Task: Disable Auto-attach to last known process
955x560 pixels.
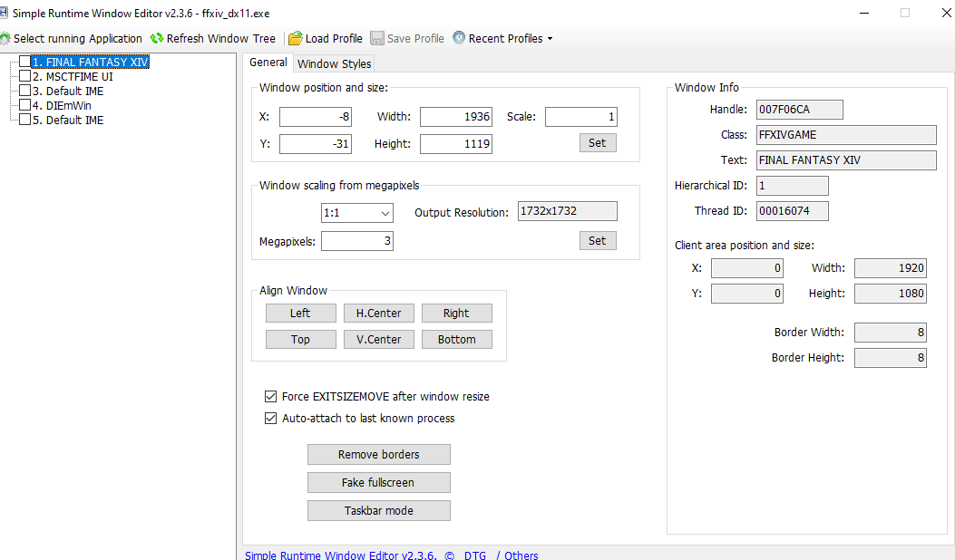Action: click(x=270, y=418)
